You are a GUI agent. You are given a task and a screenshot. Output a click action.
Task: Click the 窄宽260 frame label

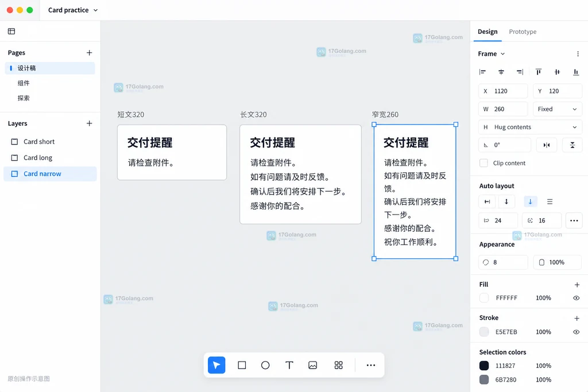385,115
